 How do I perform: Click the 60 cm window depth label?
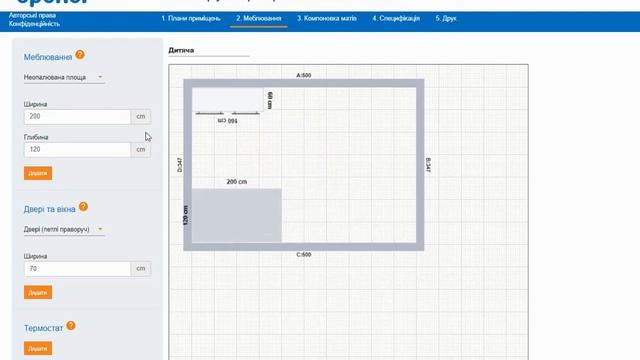click(270, 100)
